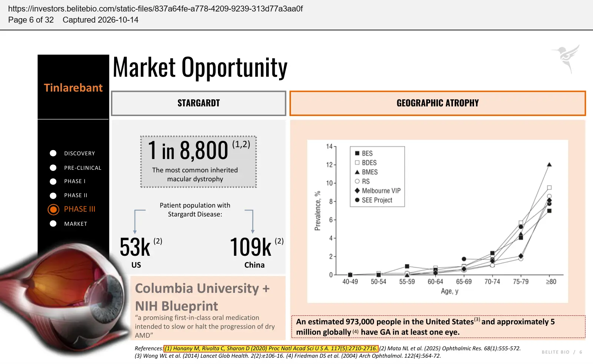Click the BMES data point above 12 percent
Viewport: 593px width, 364px height.
tap(549, 165)
